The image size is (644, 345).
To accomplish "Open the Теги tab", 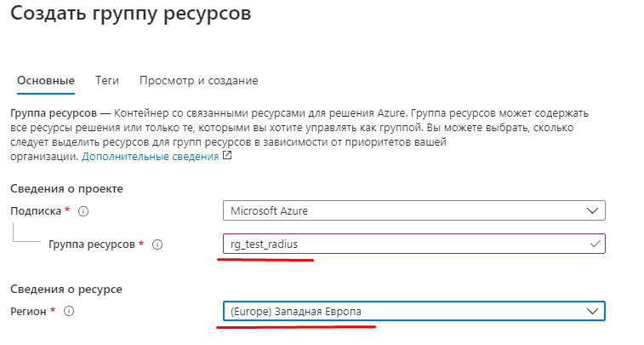I will tap(107, 80).
